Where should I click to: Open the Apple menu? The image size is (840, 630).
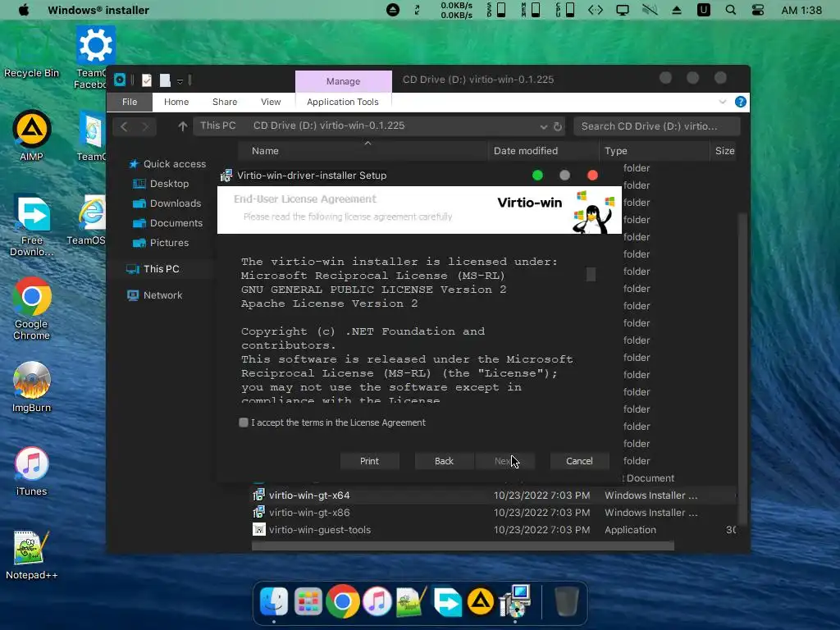click(x=24, y=10)
